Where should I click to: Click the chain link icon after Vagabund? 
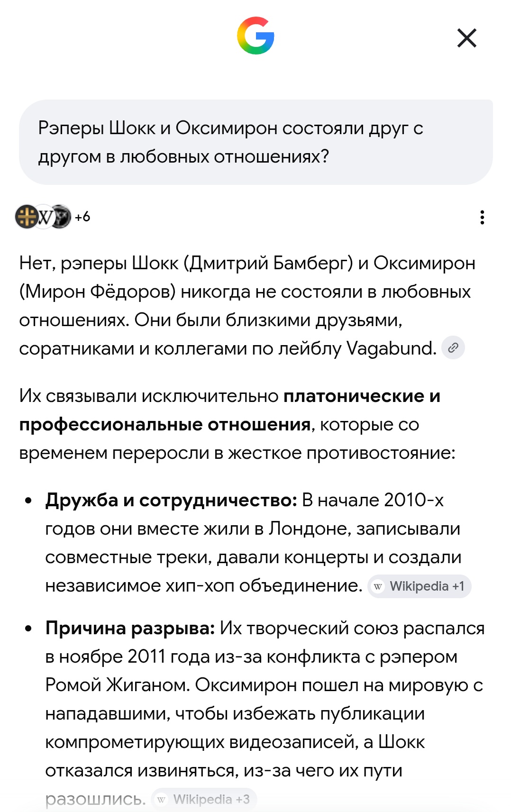[453, 348]
